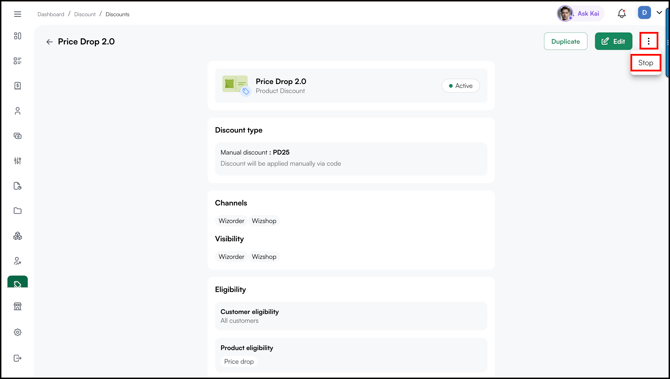Click the Wizorder chip under Channels
Image resolution: width=670 pixels, height=379 pixels.
click(x=231, y=221)
